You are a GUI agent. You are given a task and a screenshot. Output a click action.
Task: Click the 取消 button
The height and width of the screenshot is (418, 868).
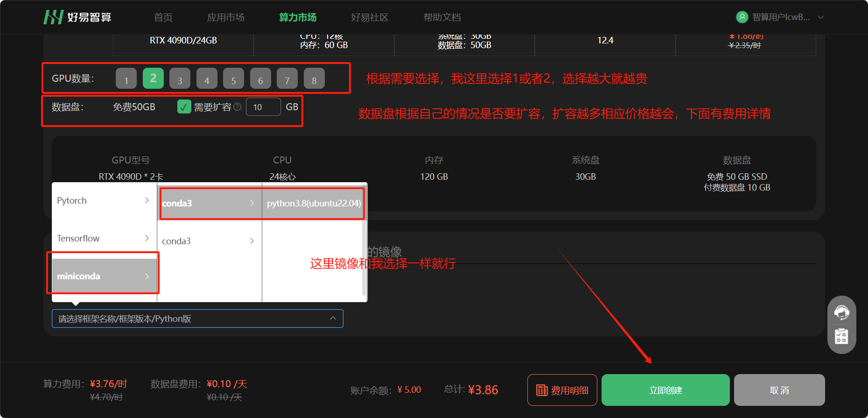(x=779, y=390)
